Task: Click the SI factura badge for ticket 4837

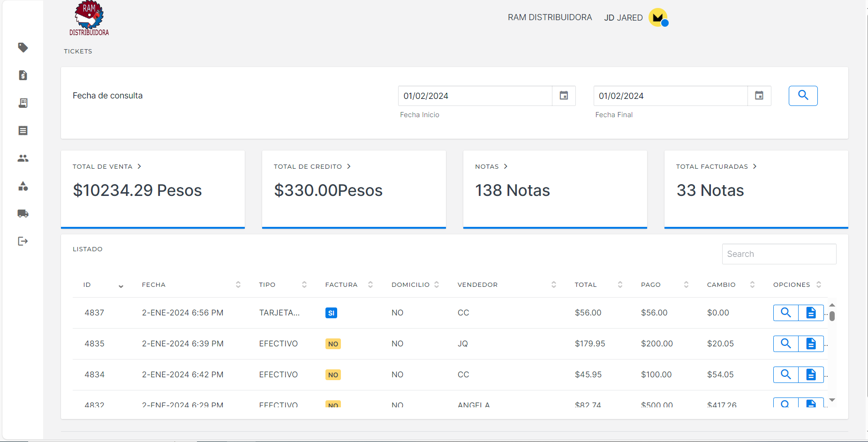Action: [331, 313]
